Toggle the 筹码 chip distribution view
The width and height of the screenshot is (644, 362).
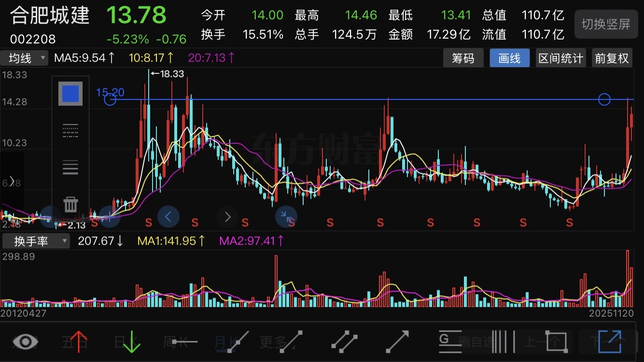click(x=463, y=58)
